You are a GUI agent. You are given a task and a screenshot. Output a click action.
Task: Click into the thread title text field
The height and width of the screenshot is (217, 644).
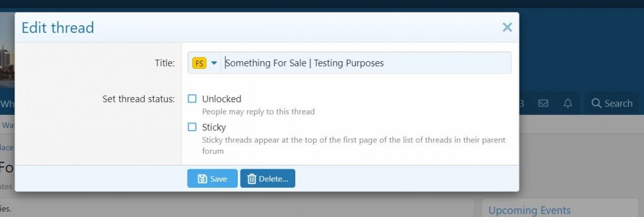[x=365, y=63]
